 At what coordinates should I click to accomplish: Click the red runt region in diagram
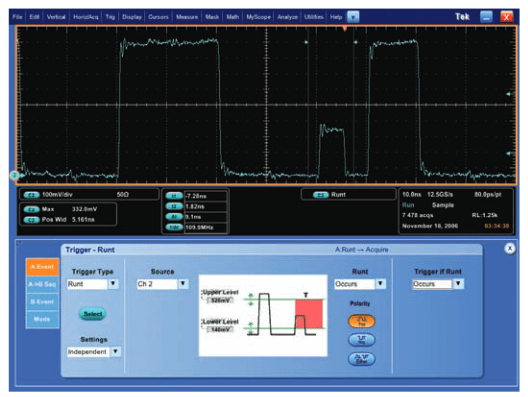309,314
